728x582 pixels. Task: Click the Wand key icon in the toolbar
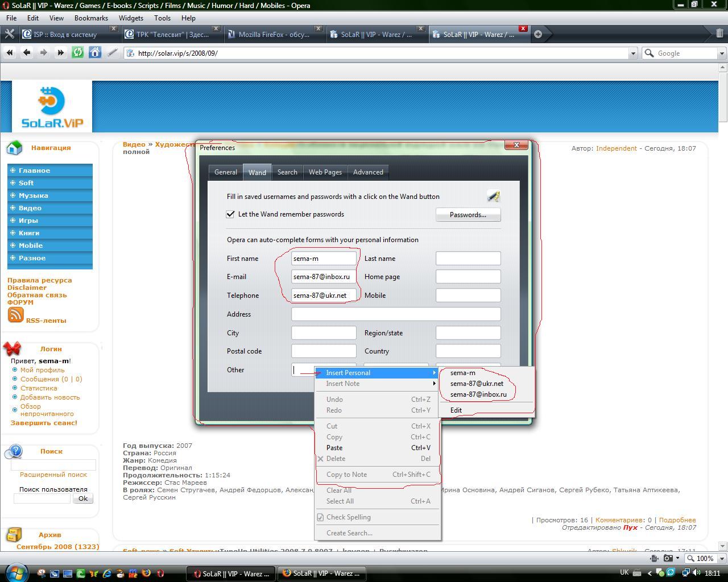tap(112, 53)
